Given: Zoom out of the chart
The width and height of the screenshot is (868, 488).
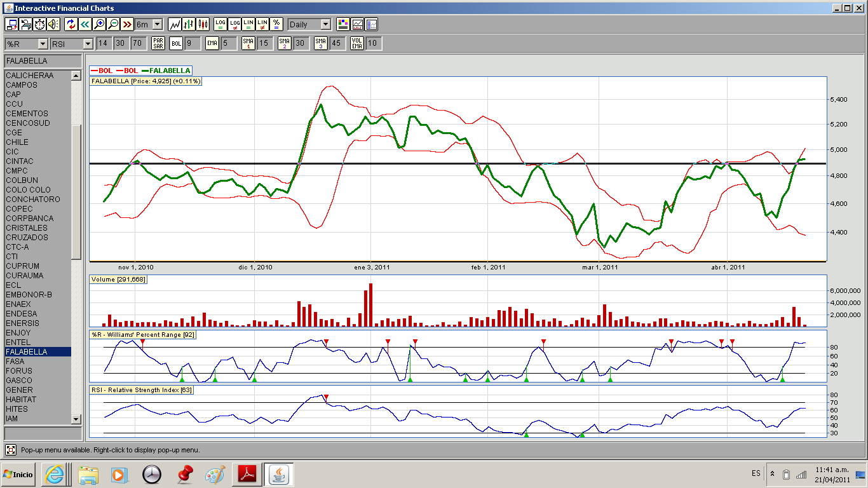Looking at the screenshot, I should point(113,24).
